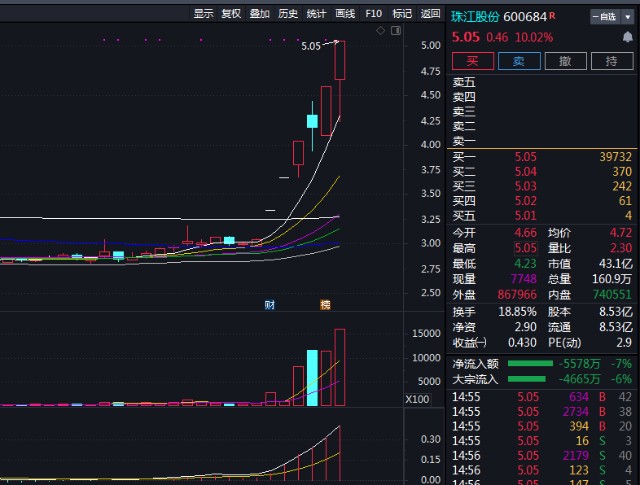Click the 卖五 ask row label
Image resolution: width=640 pixels, height=485 pixels.
pos(464,82)
